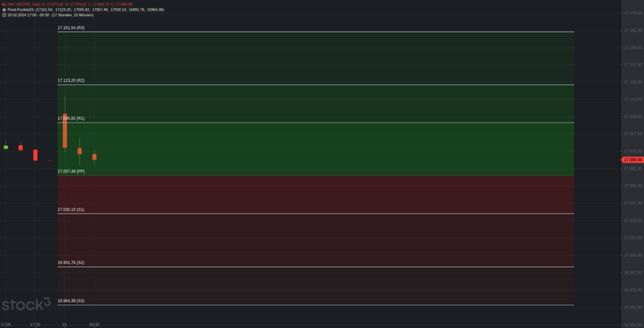Click the red current price tag 17.068,98

tap(632, 160)
